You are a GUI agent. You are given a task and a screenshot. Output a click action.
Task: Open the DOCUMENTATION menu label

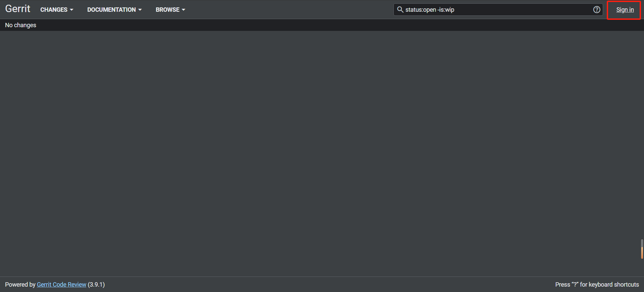[x=111, y=10]
